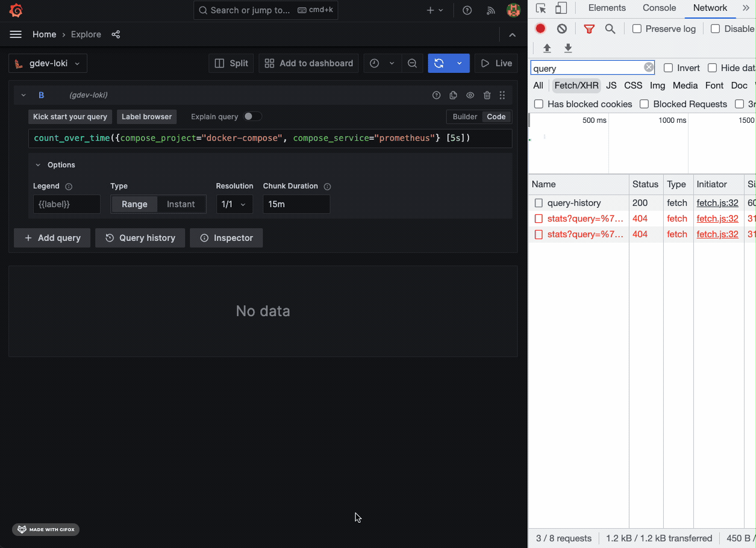The width and height of the screenshot is (756, 548).
Task: Click the Legend input field
Action: pyautogui.click(x=66, y=204)
